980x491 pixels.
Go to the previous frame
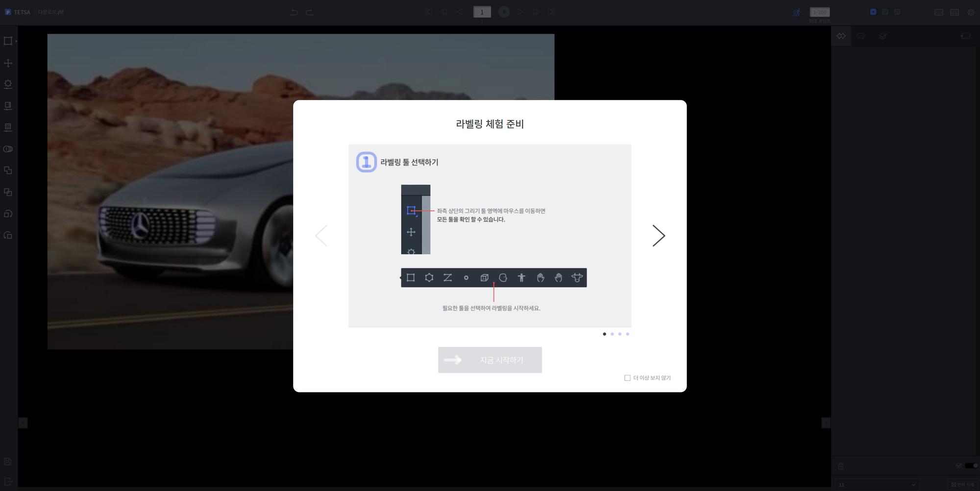point(460,12)
